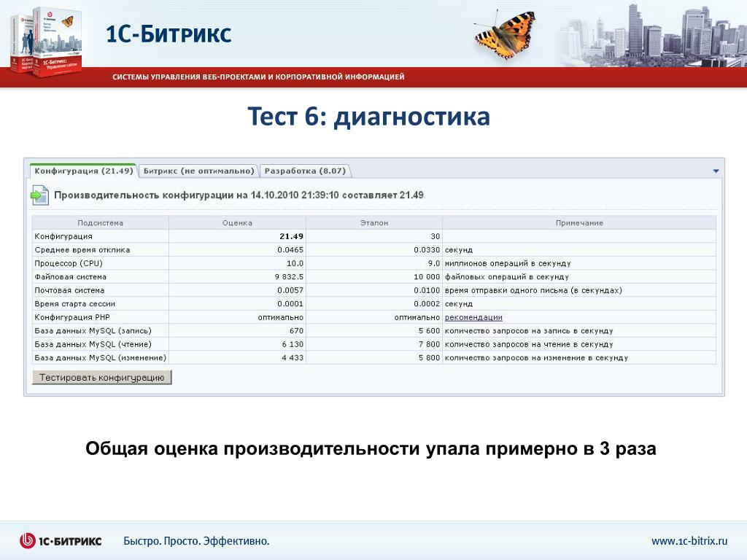
Task: Open the рекомендации link
Action: [473, 317]
